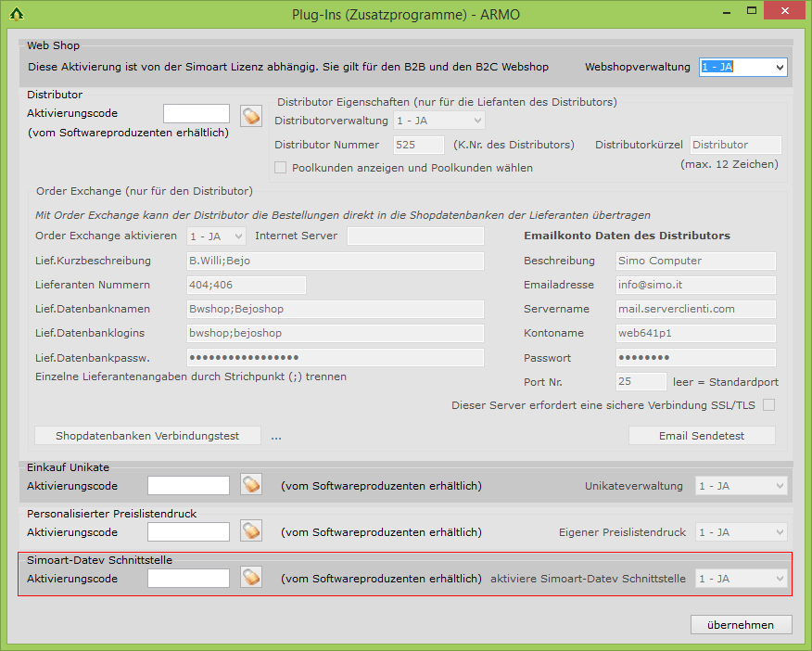Viewport: 812px width, 651px height.
Task: Click the Einkauf Unikate activation tag icon
Action: pos(251,485)
